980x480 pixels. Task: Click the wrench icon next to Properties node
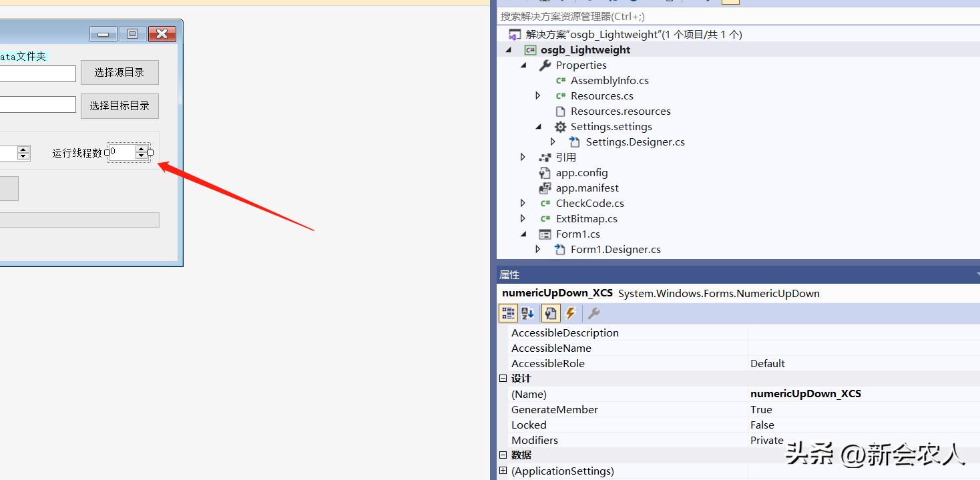[x=544, y=65]
